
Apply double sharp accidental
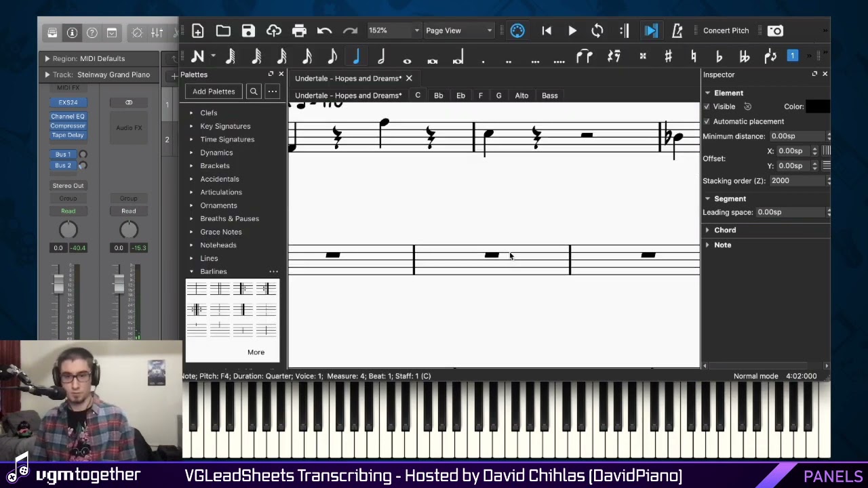643,56
